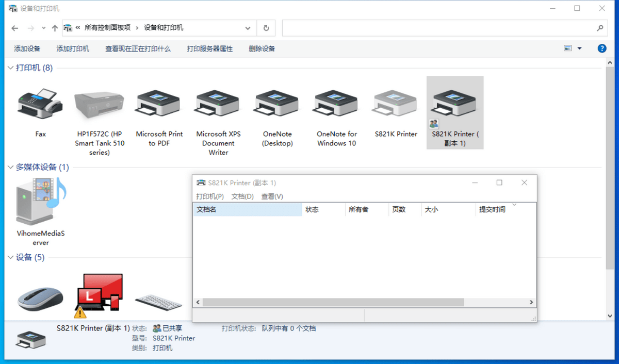This screenshot has height=364, width=619.
Task: Select the VihomeMediaServer media device
Action: click(x=41, y=201)
